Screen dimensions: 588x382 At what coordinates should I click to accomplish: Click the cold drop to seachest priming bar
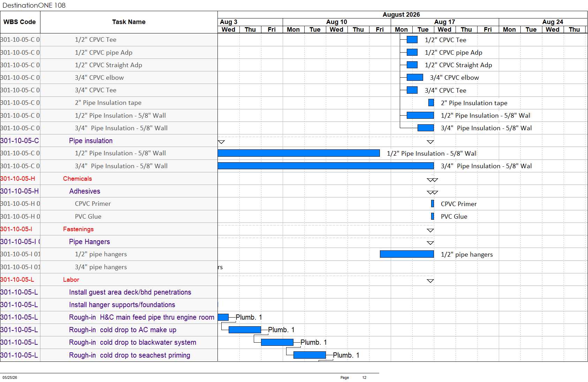click(310, 355)
